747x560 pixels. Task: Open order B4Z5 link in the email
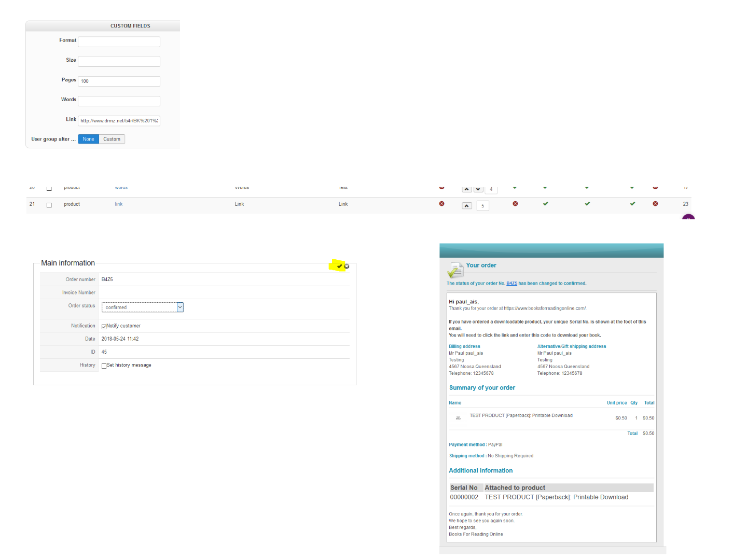coord(511,283)
